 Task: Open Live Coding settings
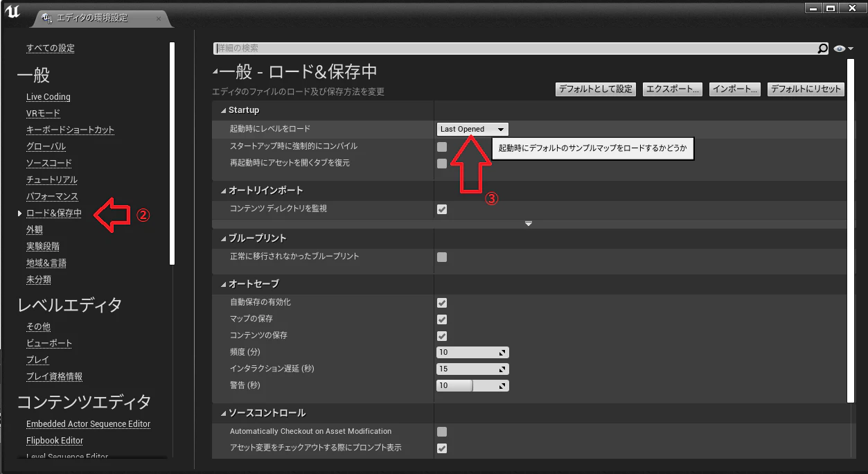(x=48, y=97)
